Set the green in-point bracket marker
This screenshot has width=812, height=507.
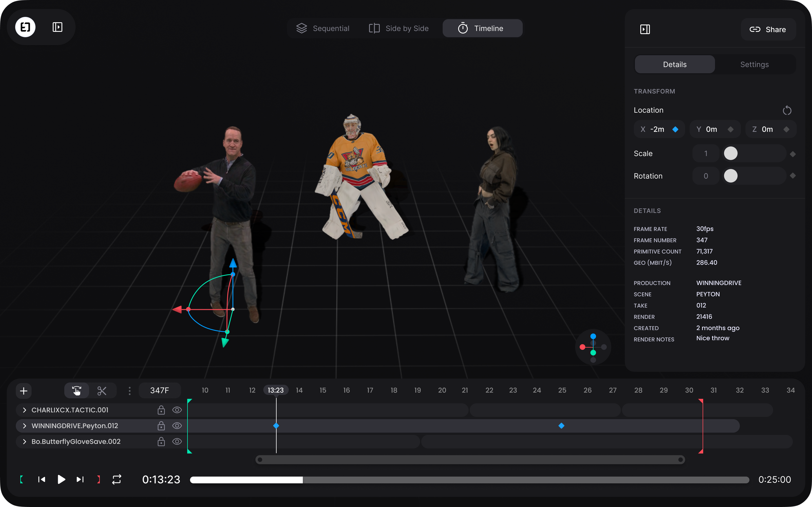pyautogui.click(x=22, y=479)
